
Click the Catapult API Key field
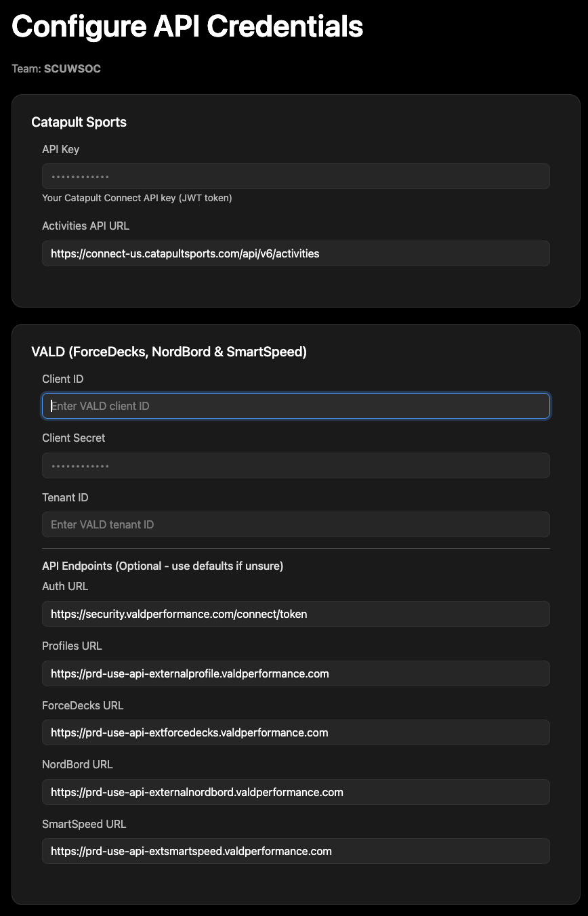pos(295,176)
